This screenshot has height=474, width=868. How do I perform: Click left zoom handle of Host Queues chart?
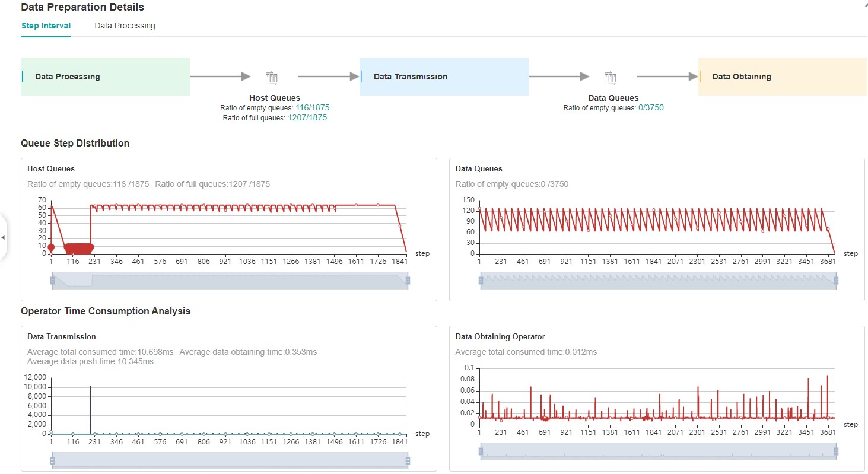[x=52, y=281]
